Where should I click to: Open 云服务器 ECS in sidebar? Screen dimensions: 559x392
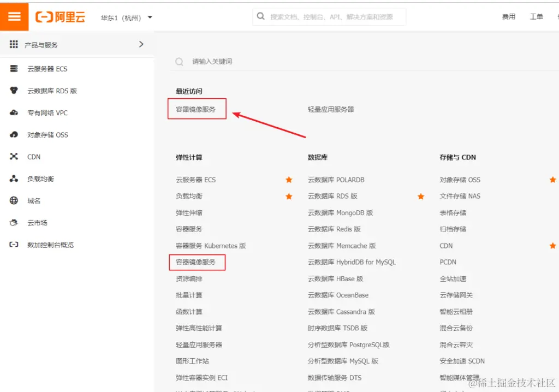pyautogui.click(x=47, y=69)
